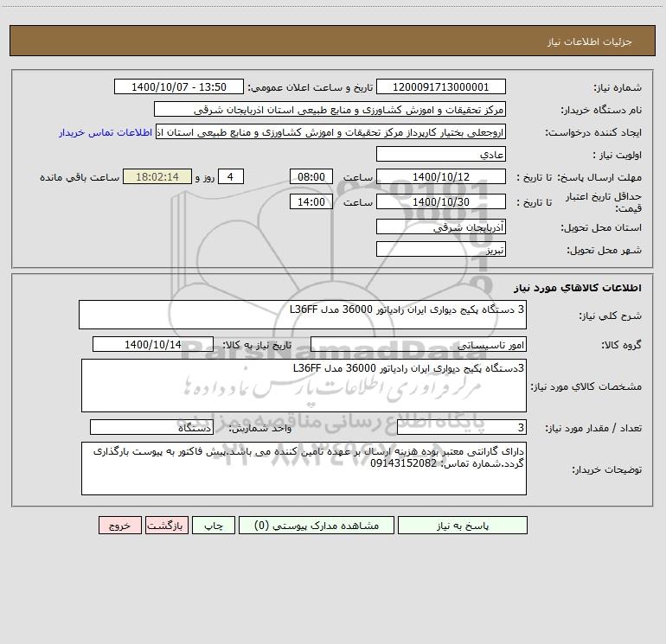Click the priority field 'عادی'
This screenshot has height=644, width=666.
[x=441, y=155]
